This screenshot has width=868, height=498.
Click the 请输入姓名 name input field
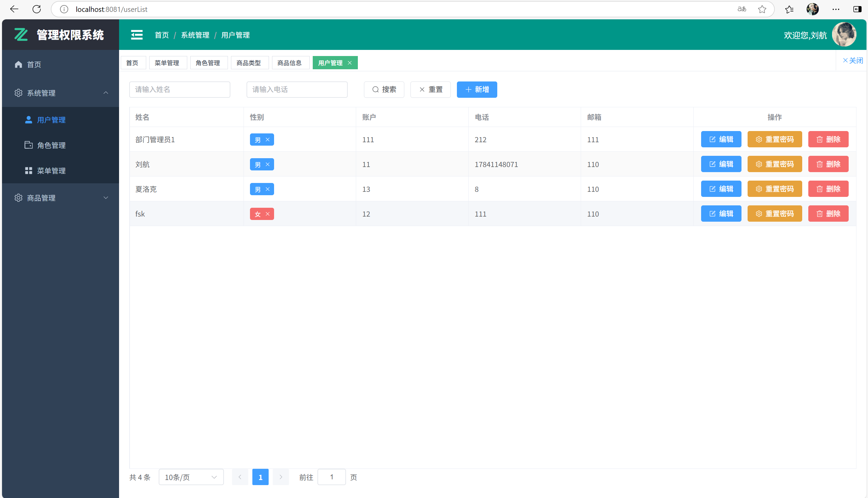pos(179,89)
